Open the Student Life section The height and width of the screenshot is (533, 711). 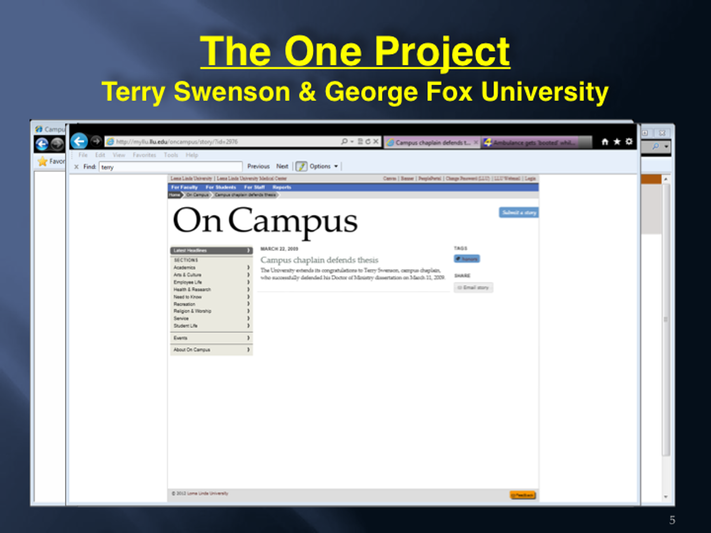(211, 326)
